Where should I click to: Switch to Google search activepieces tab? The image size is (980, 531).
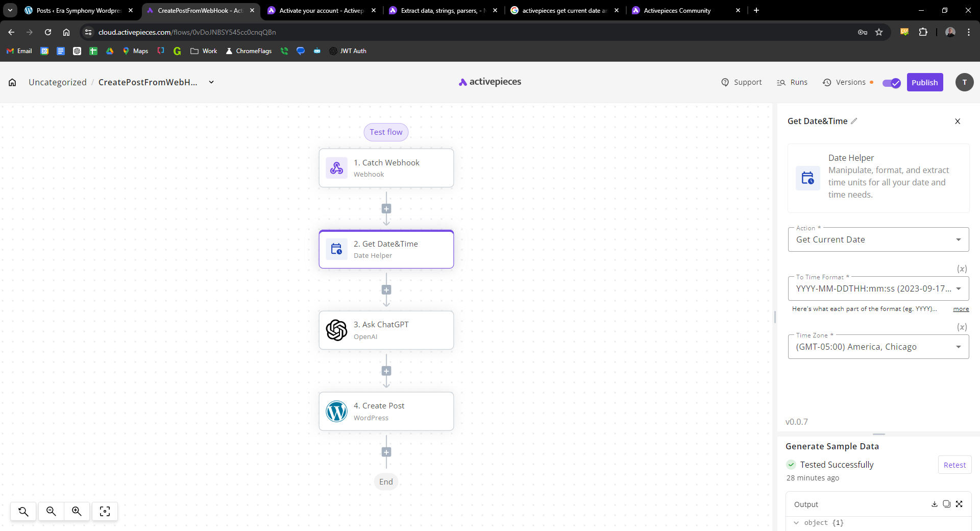point(565,10)
